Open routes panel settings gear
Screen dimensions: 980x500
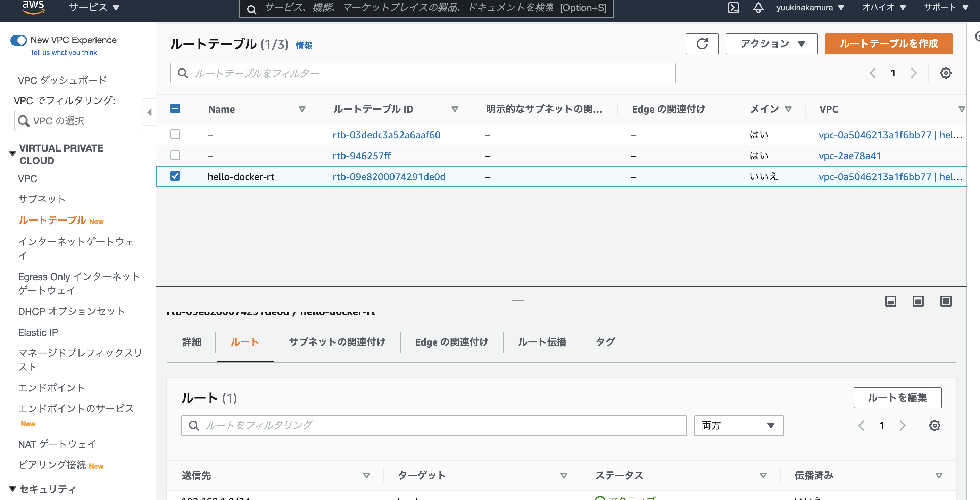(x=935, y=425)
